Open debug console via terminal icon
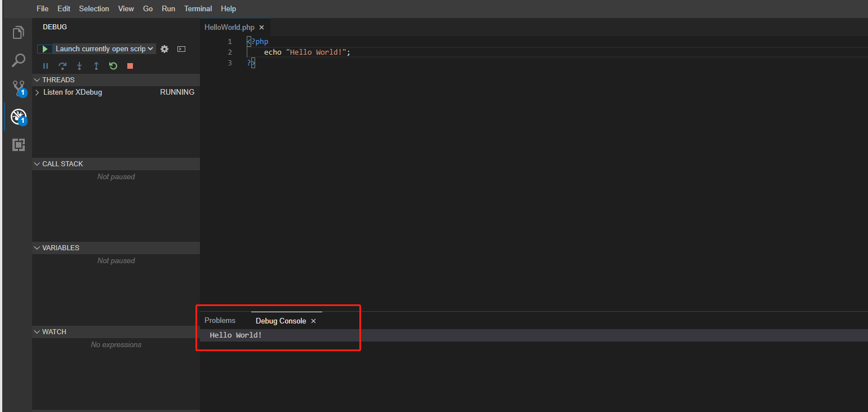Viewport: 868px width, 412px height. pyautogui.click(x=181, y=49)
